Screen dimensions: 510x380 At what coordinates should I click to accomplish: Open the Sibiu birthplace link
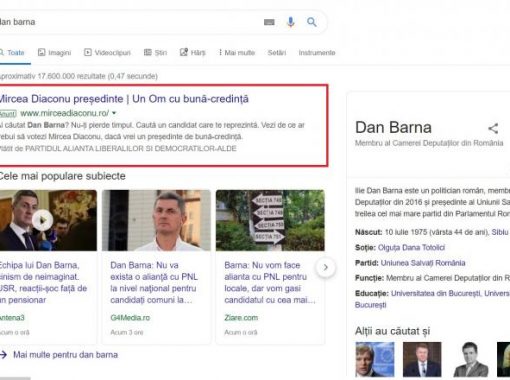(500, 232)
